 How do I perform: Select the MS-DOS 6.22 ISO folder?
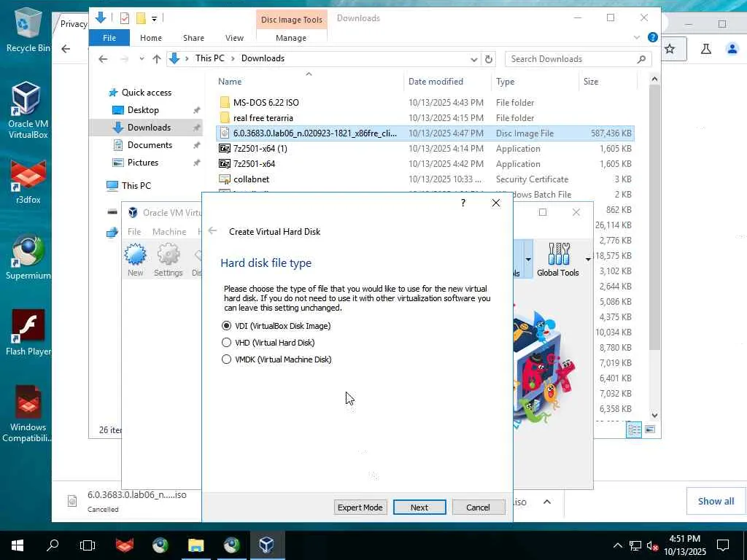[x=425, y=102]
